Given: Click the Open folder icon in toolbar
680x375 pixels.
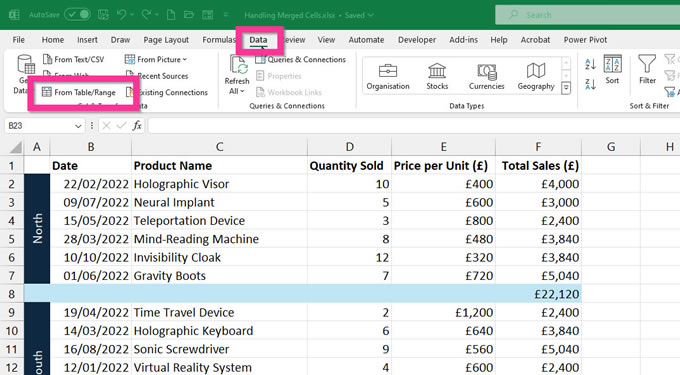Looking at the screenshot, I should tap(189, 15).
